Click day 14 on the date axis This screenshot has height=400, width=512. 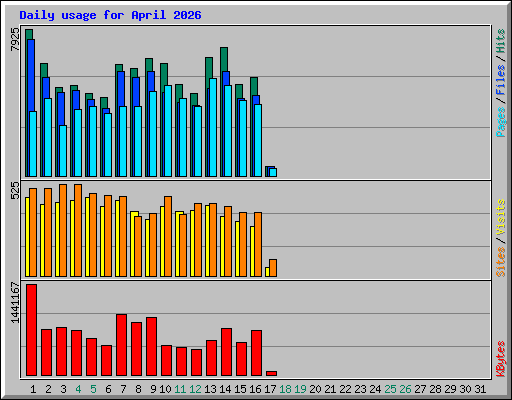tap(225, 389)
